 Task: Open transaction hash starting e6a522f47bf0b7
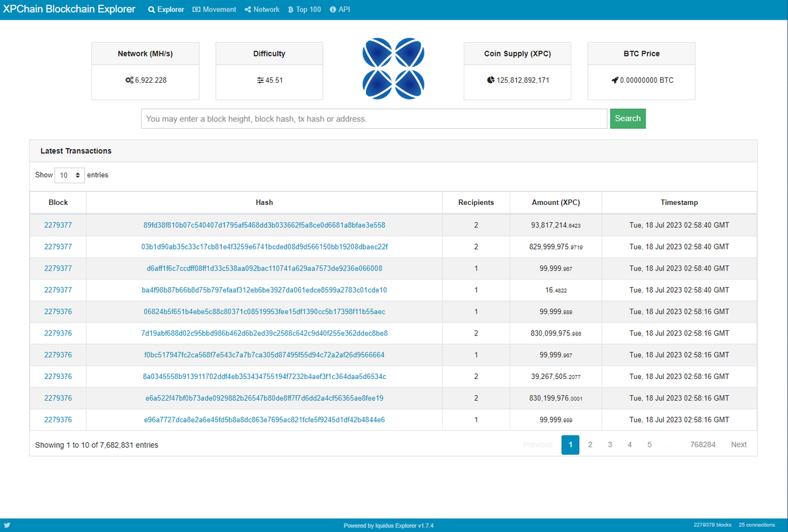[264, 399]
